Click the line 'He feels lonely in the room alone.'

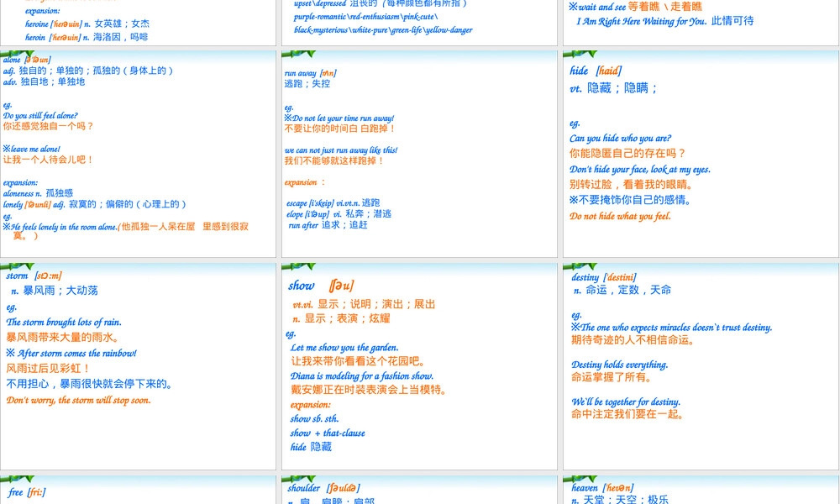64,227
